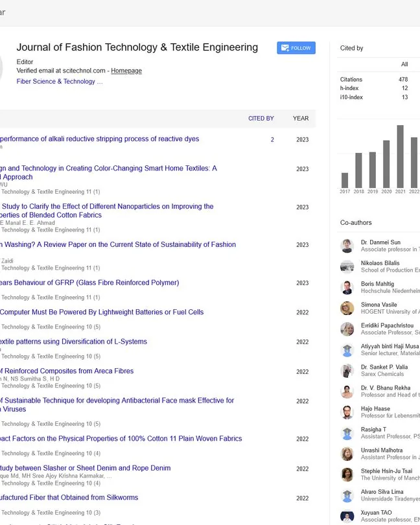The width and height of the screenshot is (420, 525).
Task: Click the Follow button
Action: click(296, 48)
